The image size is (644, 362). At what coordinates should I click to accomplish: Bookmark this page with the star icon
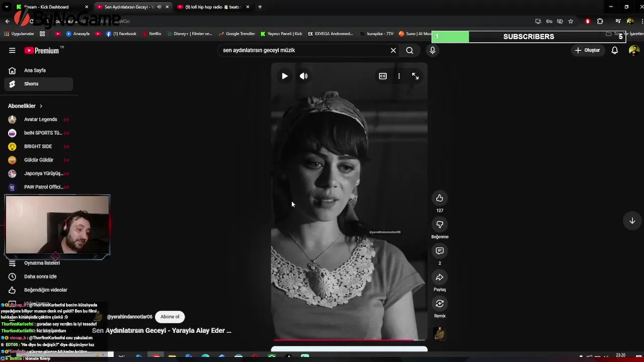[571, 21]
